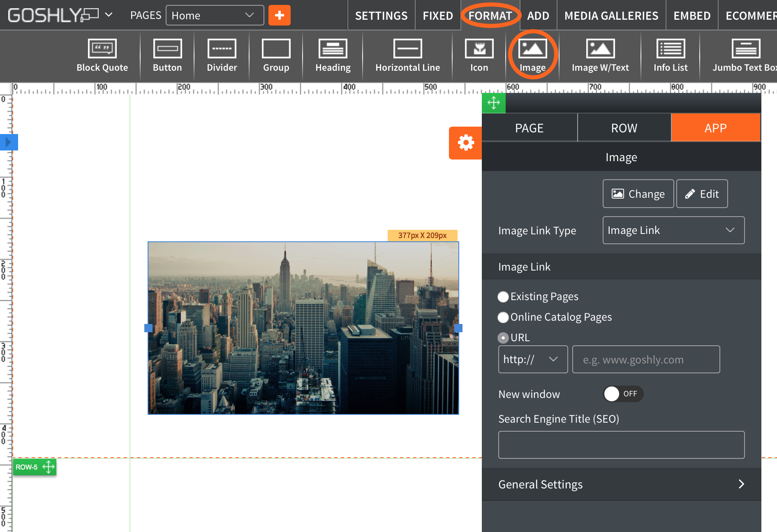Add an Image W/Text element
The height and width of the screenshot is (532, 777).
click(600, 56)
